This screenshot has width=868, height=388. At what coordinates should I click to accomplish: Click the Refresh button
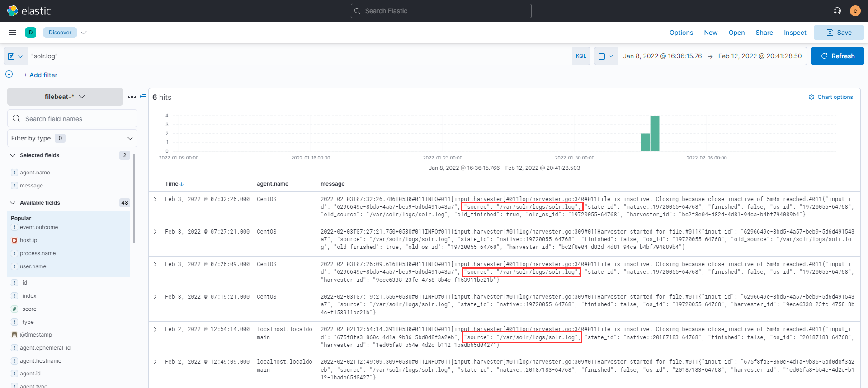tap(838, 56)
